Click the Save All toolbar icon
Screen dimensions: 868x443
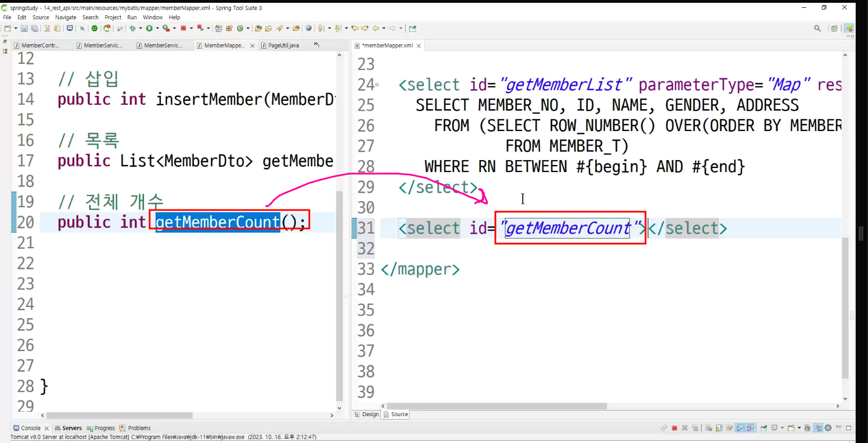35,28
